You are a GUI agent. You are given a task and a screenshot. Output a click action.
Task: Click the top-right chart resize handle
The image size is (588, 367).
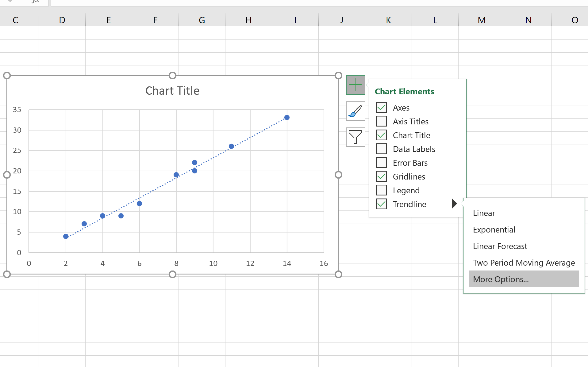click(338, 76)
